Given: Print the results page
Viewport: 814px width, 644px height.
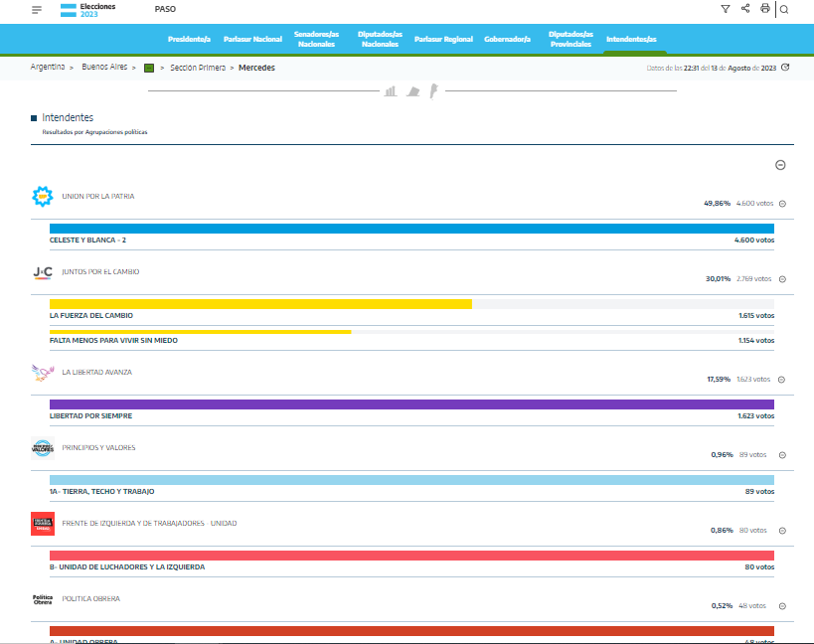Looking at the screenshot, I should (764, 9).
